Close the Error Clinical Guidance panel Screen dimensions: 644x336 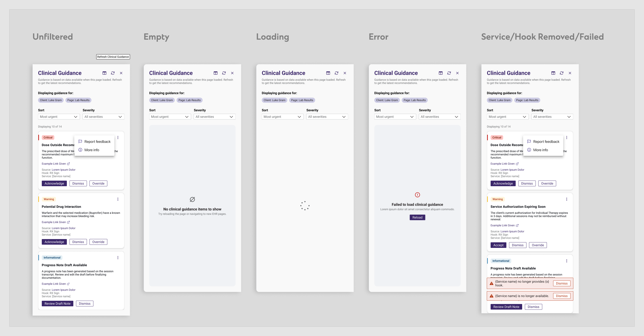pos(457,73)
